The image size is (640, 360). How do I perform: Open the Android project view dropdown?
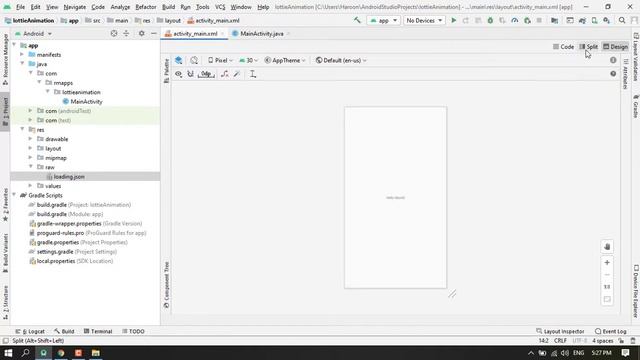33,33
